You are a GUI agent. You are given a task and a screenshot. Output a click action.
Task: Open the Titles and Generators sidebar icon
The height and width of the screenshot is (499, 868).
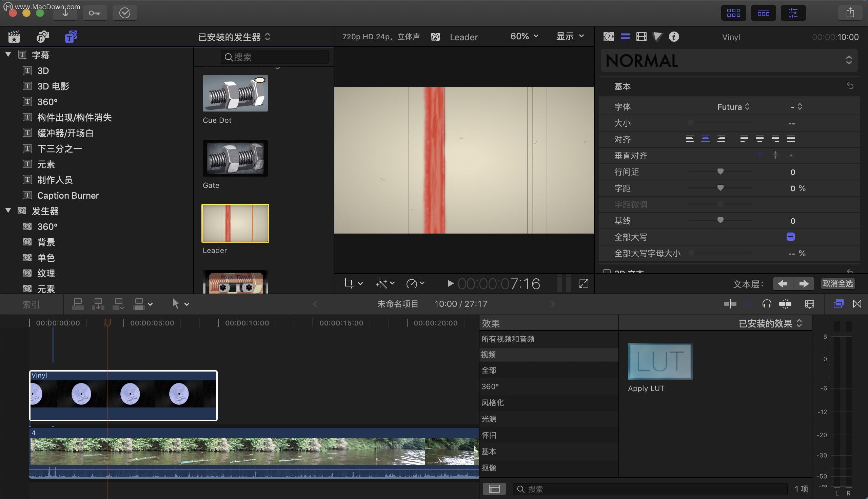click(x=71, y=37)
